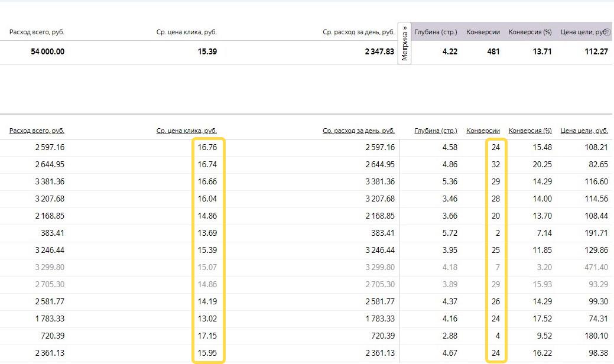Select the summary average click price 15.39
The width and height of the screenshot is (614, 364).
pos(207,52)
